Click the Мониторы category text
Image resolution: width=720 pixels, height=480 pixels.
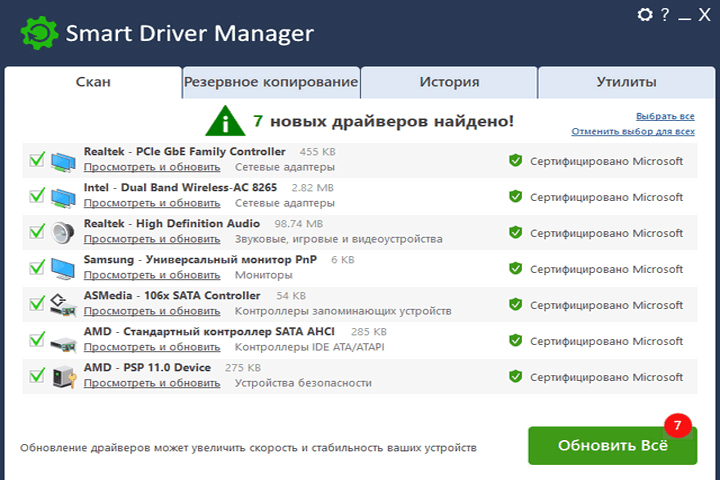tap(264, 275)
